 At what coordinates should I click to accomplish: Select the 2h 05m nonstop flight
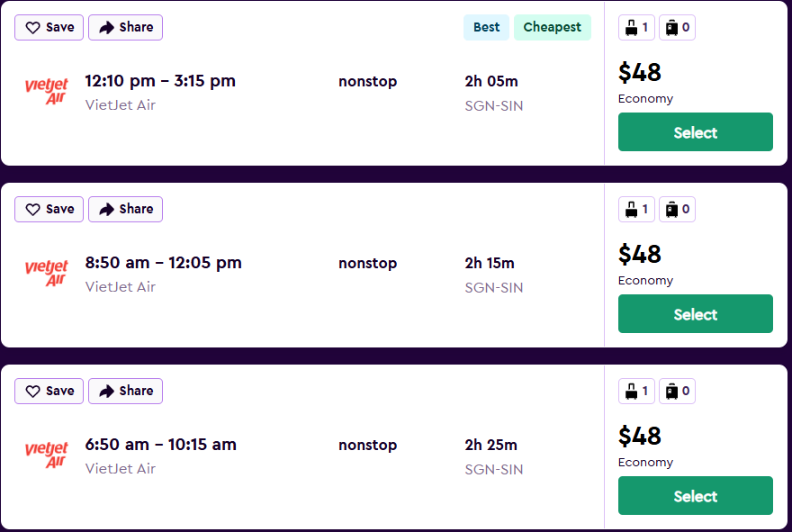coord(695,132)
